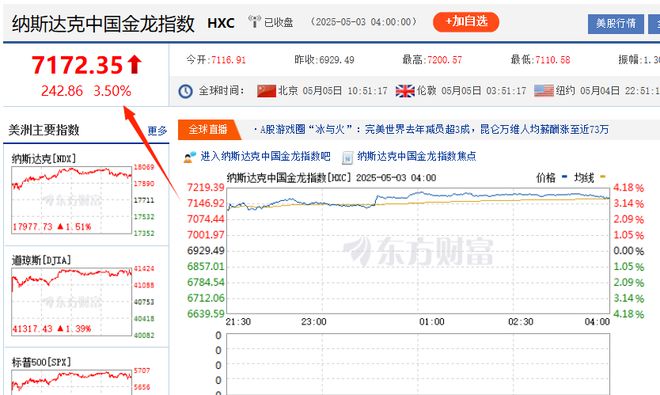
Task: Click the 今开 value 7116.91
Action: point(228,60)
